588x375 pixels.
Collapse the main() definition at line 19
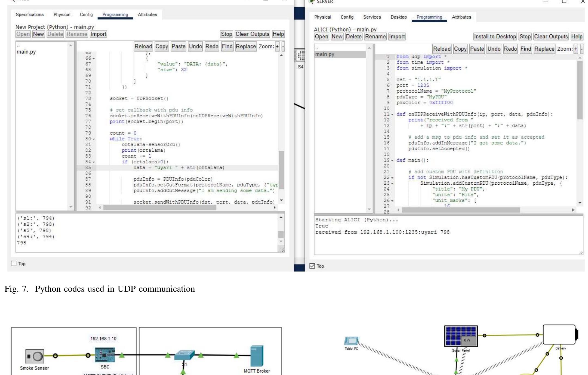pos(392,160)
